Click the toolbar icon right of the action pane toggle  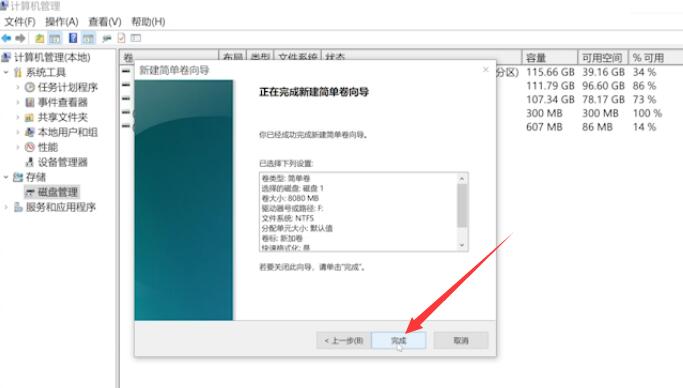pos(107,39)
